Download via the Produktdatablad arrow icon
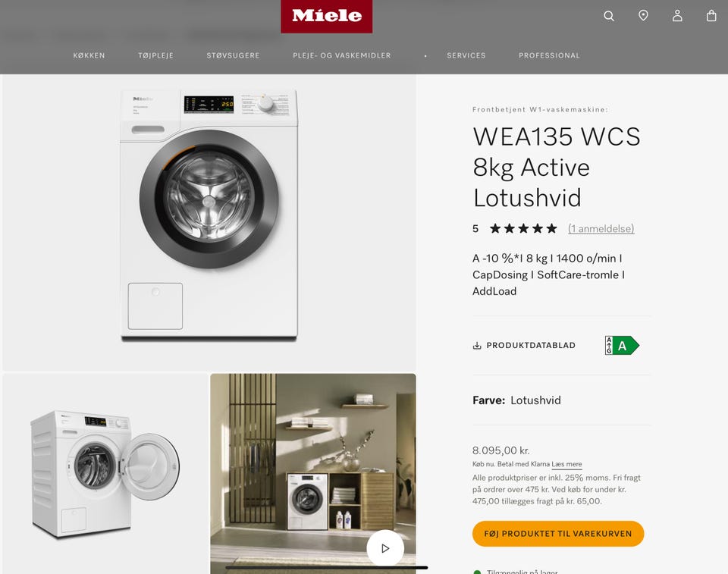The image size is (728, 574). coord(477,346)
